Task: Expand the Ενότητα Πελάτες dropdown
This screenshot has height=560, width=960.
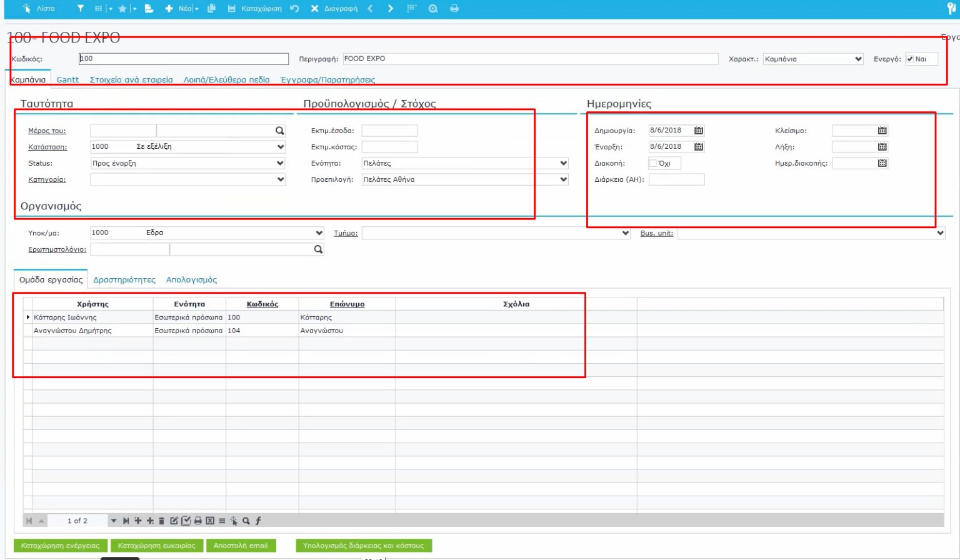Action: pyautogui.click(x=563, y=163)
